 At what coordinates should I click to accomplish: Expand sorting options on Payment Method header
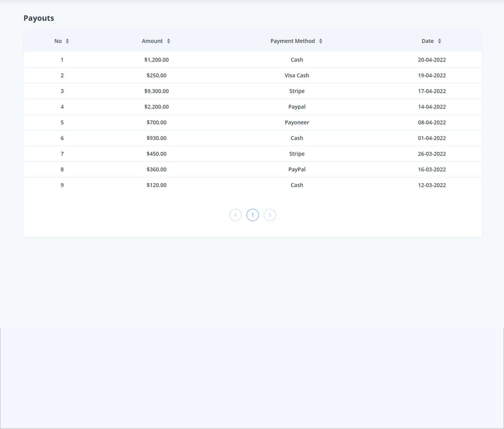321,41
